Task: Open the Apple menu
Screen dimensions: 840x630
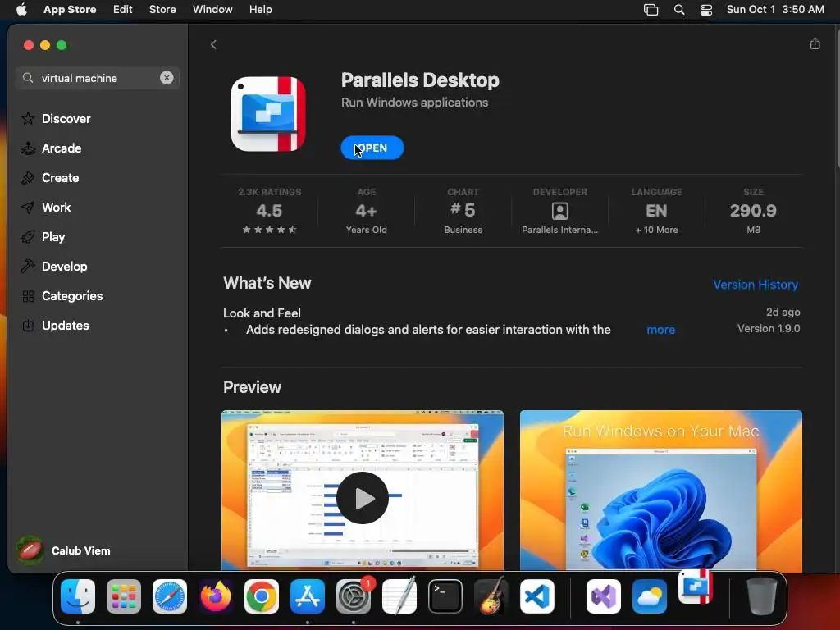Action: click(21, 10)
